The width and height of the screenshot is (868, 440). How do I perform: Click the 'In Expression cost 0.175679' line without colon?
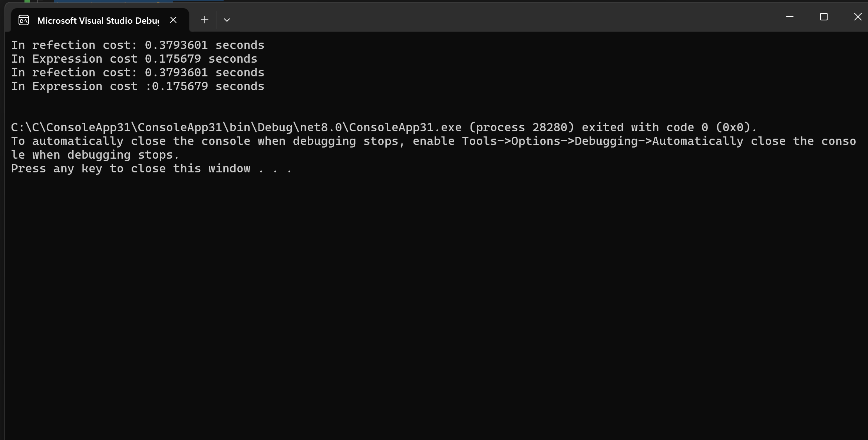[x=134, y=59]
